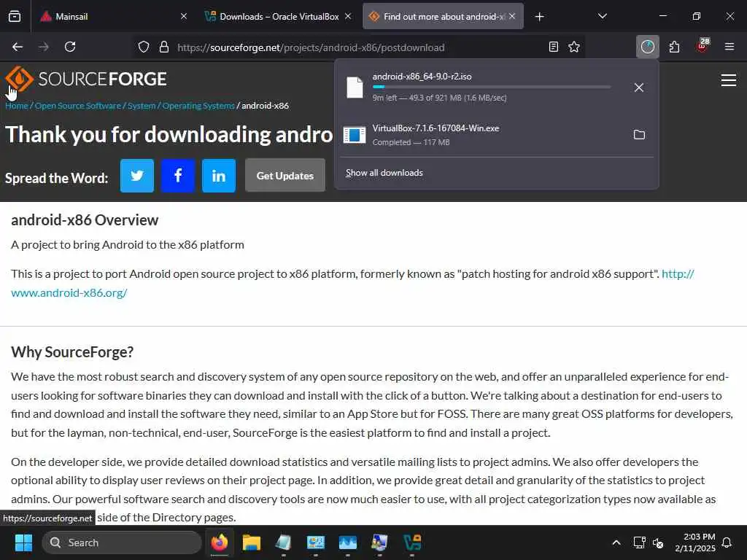
Task: Go back to previous page
Action: coord(18,47)
